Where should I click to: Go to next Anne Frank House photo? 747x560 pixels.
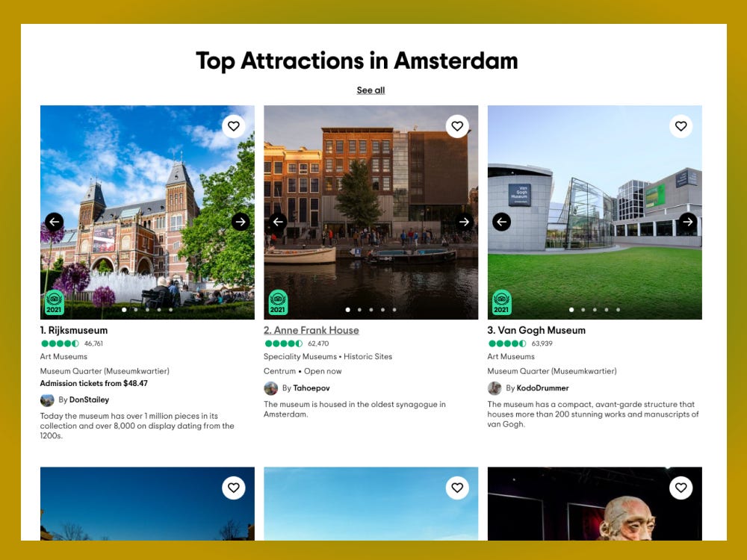464,222
